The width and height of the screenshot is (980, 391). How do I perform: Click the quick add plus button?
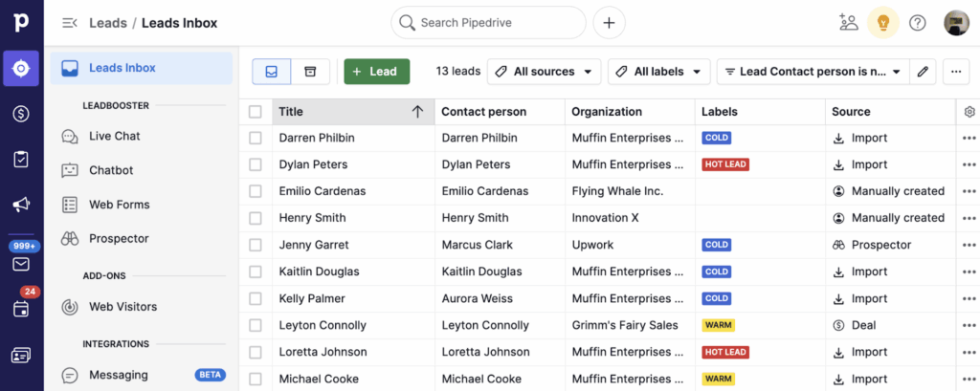(610, 23)
